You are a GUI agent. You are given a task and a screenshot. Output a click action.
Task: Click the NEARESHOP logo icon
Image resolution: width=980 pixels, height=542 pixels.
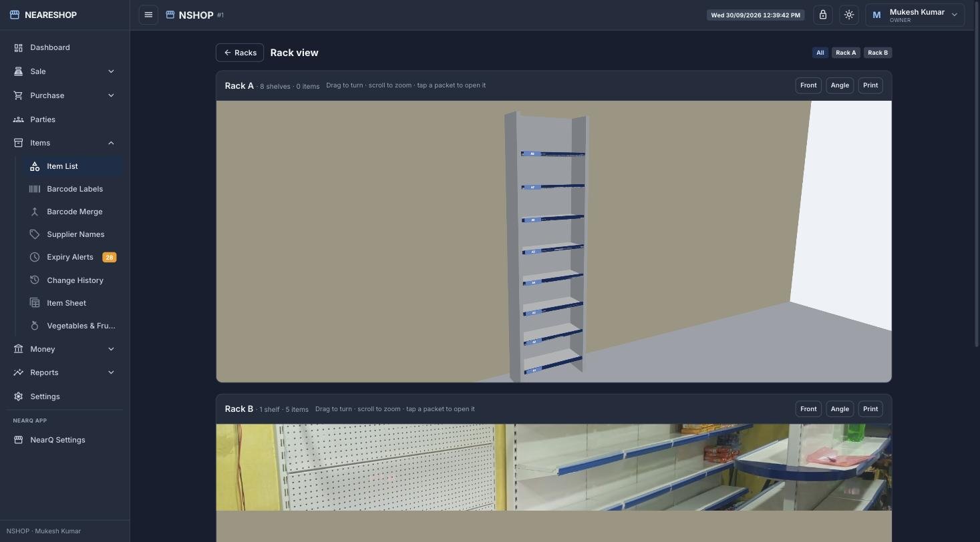point(15,15)
